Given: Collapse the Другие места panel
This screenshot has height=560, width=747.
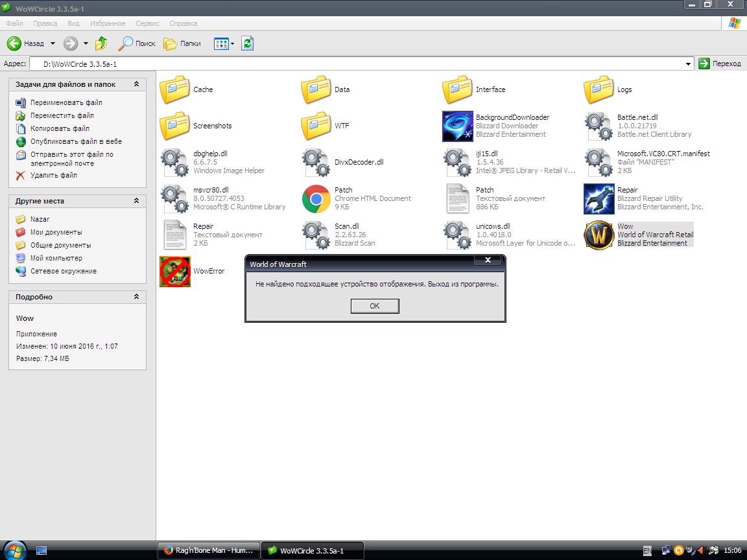Looking at the screenshot, I should coord(136,201).
